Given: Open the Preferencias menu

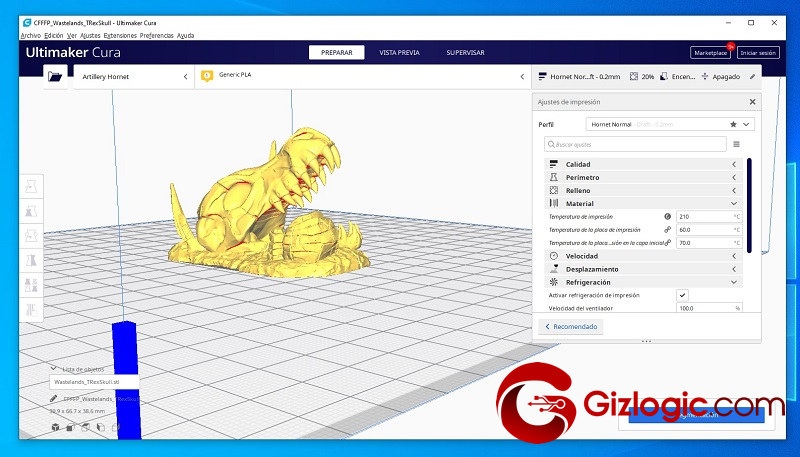Looking at the screenshot, I should click(156, 35).
